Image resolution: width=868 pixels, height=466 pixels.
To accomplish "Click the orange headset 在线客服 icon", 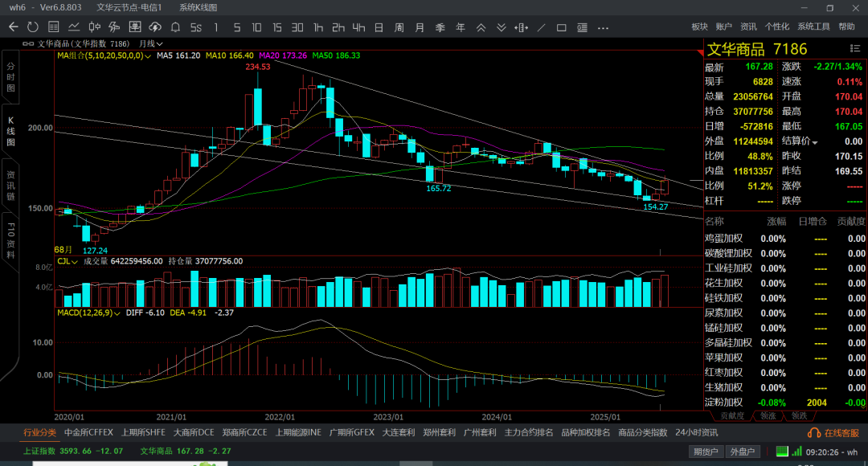I will coord(813,433).
